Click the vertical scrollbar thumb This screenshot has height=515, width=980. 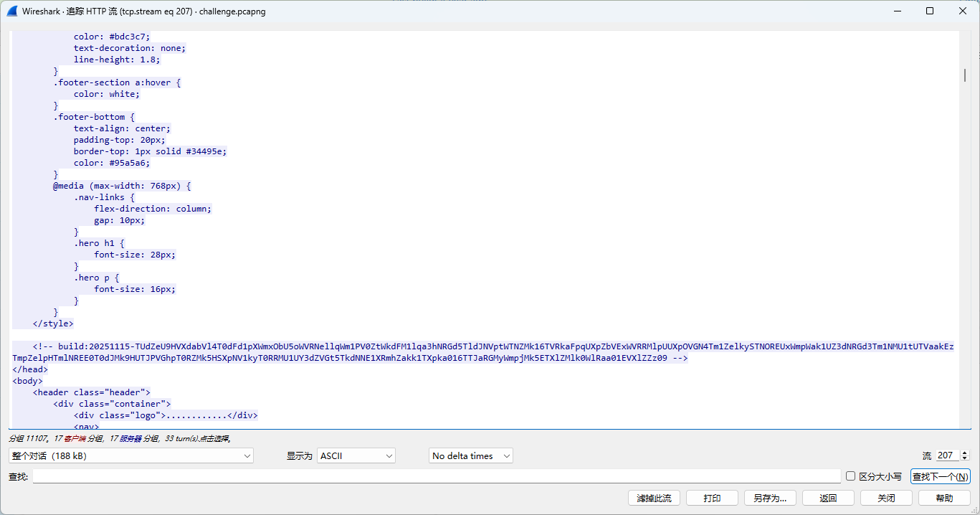point(965,76)
